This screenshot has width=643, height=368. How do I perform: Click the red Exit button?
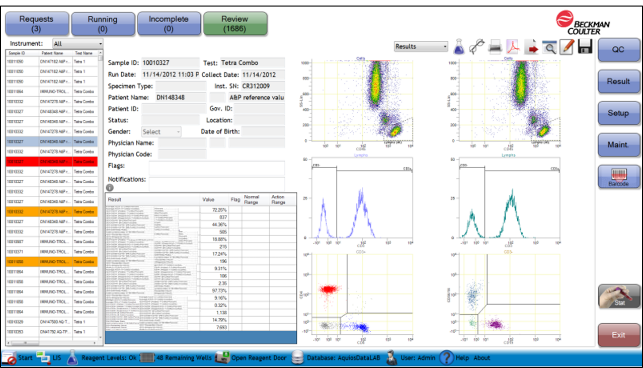(x=618, y=335)
